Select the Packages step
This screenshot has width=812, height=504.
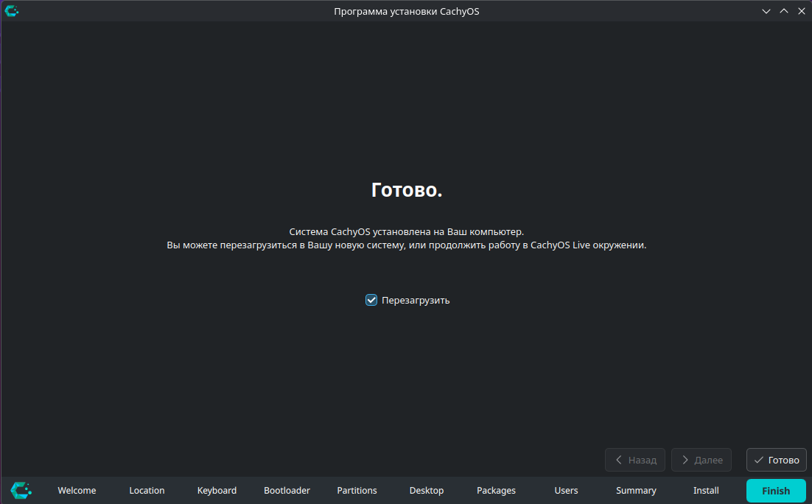496,490
